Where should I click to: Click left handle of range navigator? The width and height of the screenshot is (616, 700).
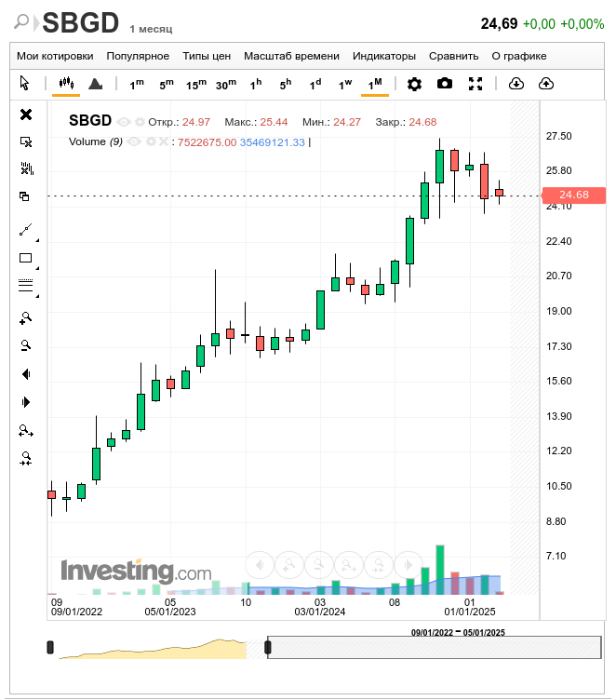(50, 647)
